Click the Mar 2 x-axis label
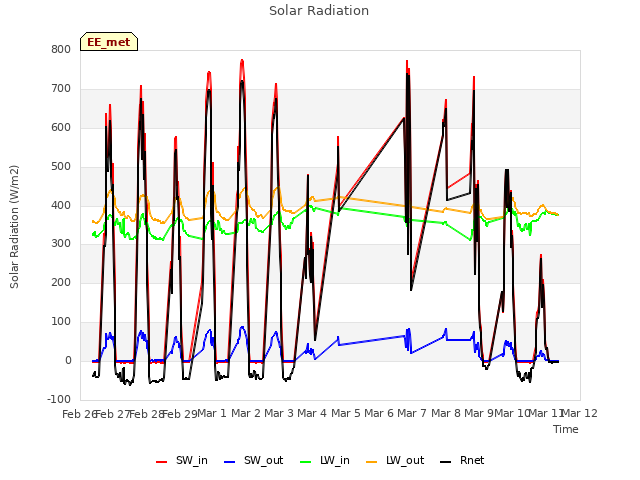The height and width of the screenshot is (480, 640). (246, 413)
